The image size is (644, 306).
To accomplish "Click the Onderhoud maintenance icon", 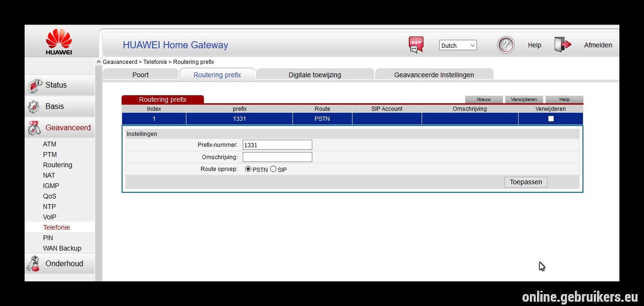I will [x=33, y=264].
